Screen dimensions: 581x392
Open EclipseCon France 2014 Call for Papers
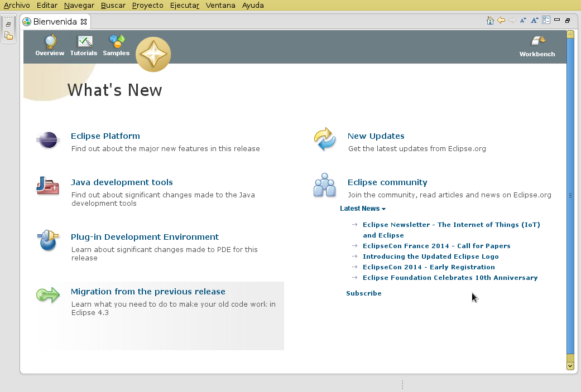click(436, 246)
